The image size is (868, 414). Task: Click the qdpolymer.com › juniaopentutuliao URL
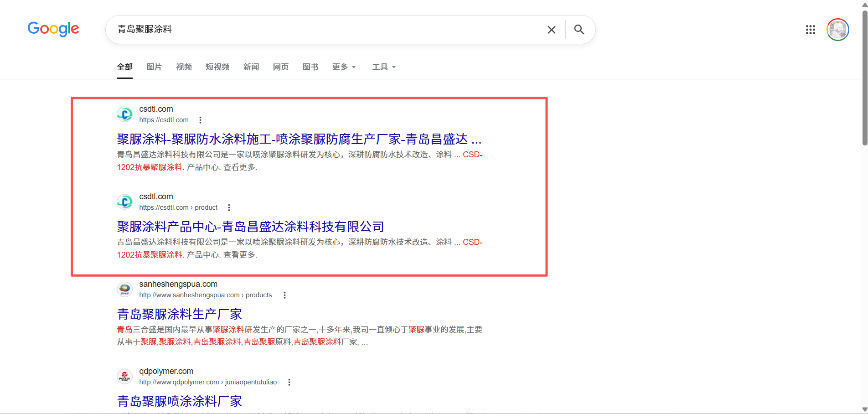208,382
